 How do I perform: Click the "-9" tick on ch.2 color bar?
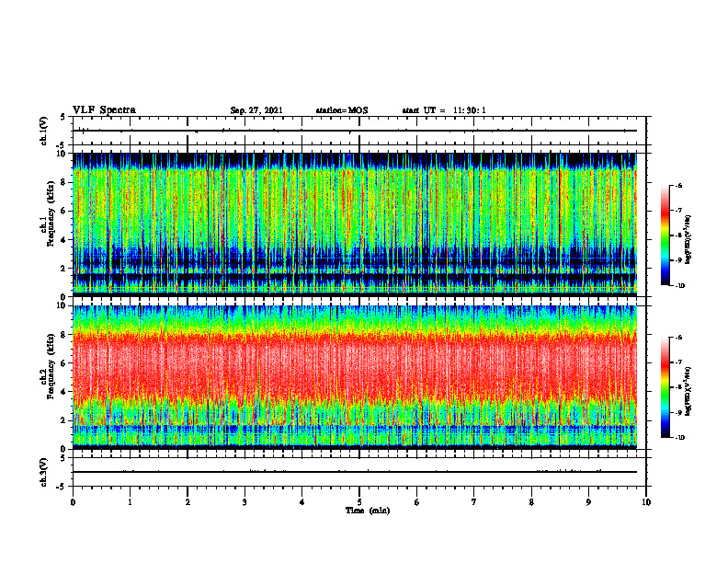coord(678,412)
